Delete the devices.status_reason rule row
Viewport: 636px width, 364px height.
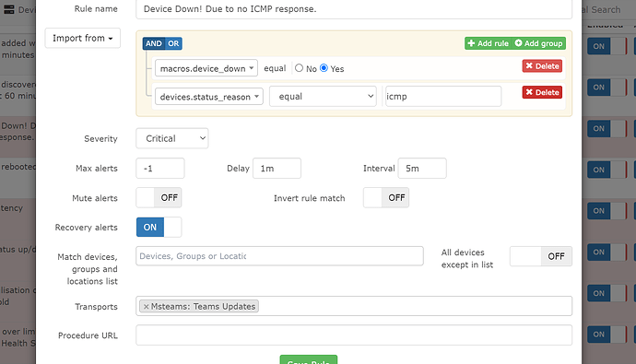point(542,92)
